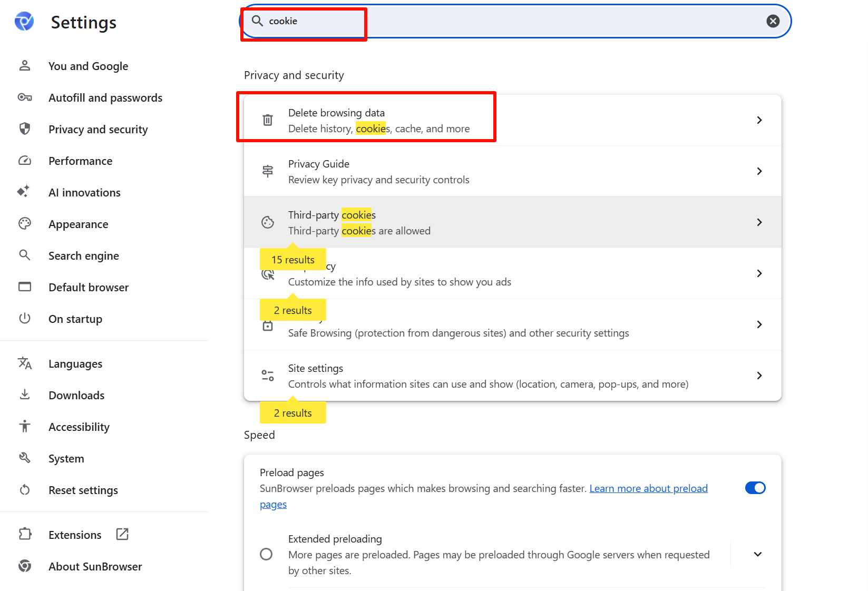This screenshot has width=868, height=591.
Task: Click the gauge icon for Performance
Action: 25,161
